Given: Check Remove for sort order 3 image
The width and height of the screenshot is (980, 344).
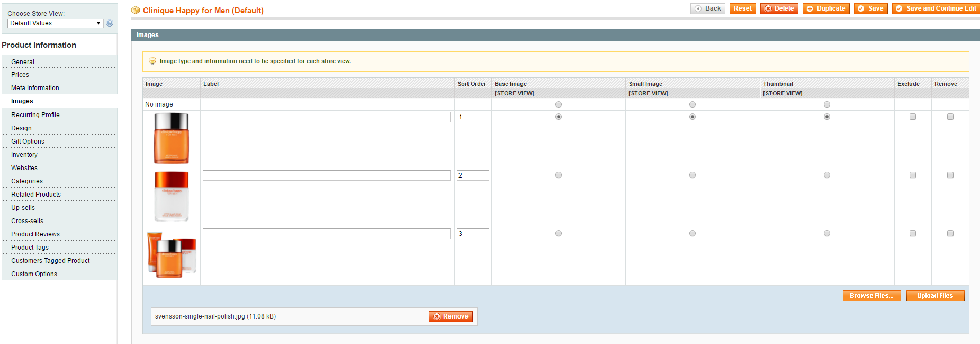Looking at the screenshot, I should pos(950,233).
